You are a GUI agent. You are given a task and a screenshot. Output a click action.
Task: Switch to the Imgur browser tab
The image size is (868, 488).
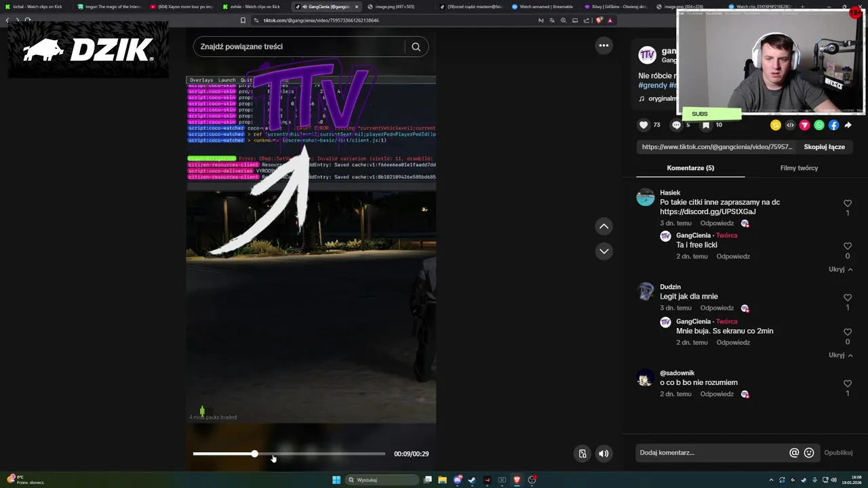pos(108,7)
